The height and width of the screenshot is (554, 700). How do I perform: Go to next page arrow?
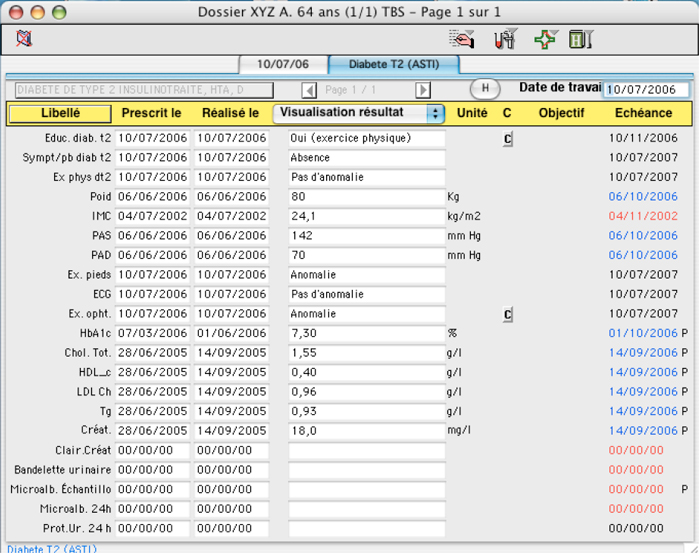(422, 90)
